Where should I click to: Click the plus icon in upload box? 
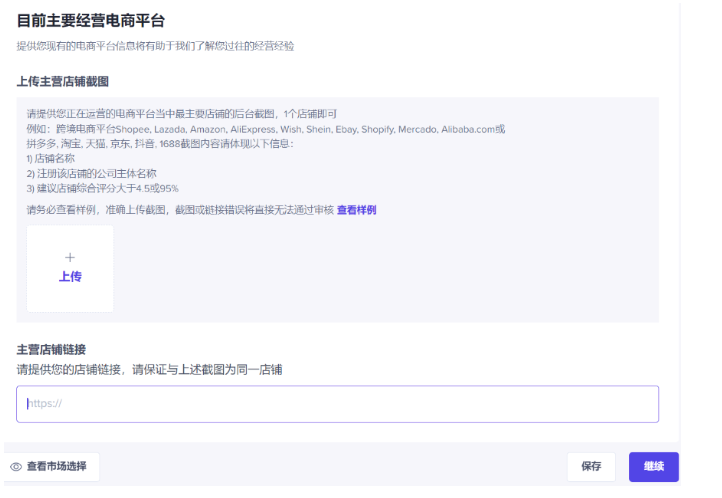[70, 257]
